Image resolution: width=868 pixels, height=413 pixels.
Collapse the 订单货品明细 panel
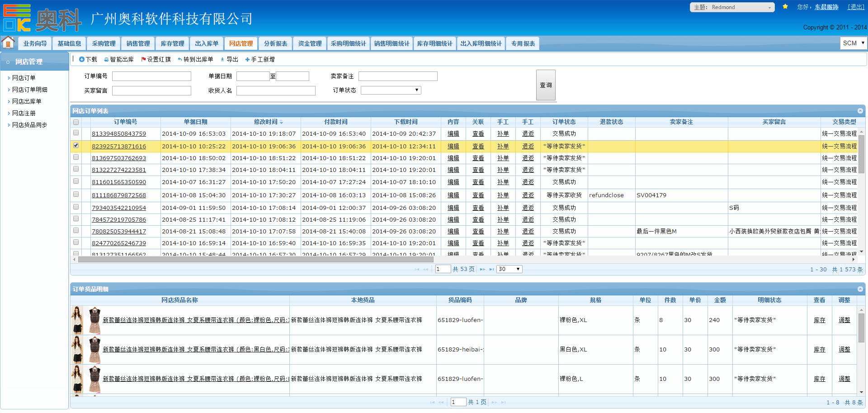(x=860, y=289)
